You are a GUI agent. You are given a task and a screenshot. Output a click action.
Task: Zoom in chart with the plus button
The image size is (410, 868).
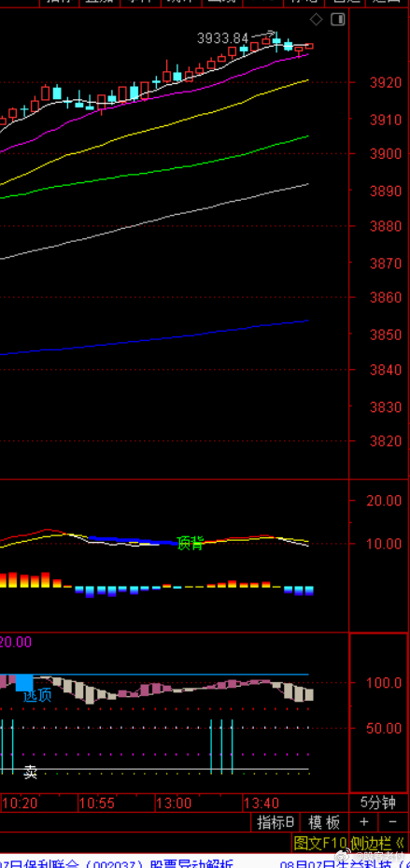364,822
